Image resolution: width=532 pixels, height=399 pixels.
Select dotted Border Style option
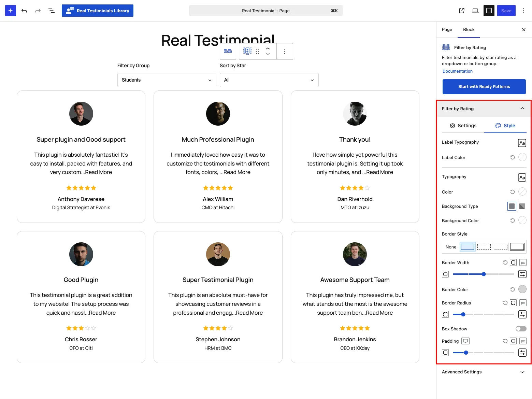(501, 247)
